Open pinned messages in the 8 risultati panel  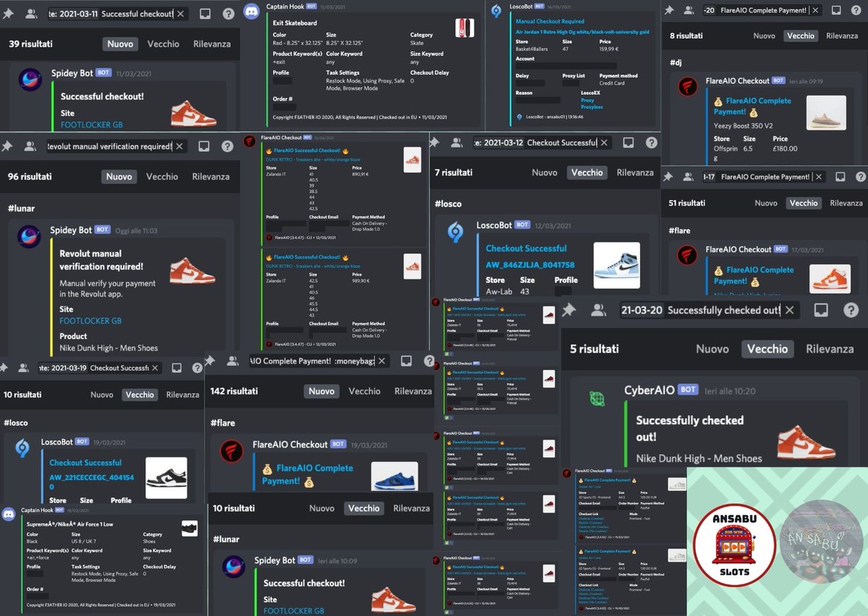(668, 10)
